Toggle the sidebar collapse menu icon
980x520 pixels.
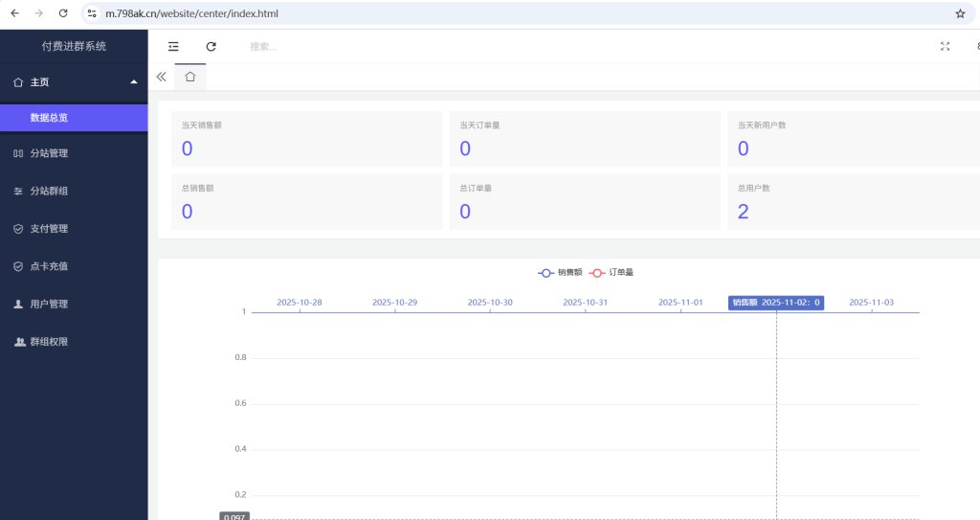tap(173, 46)
